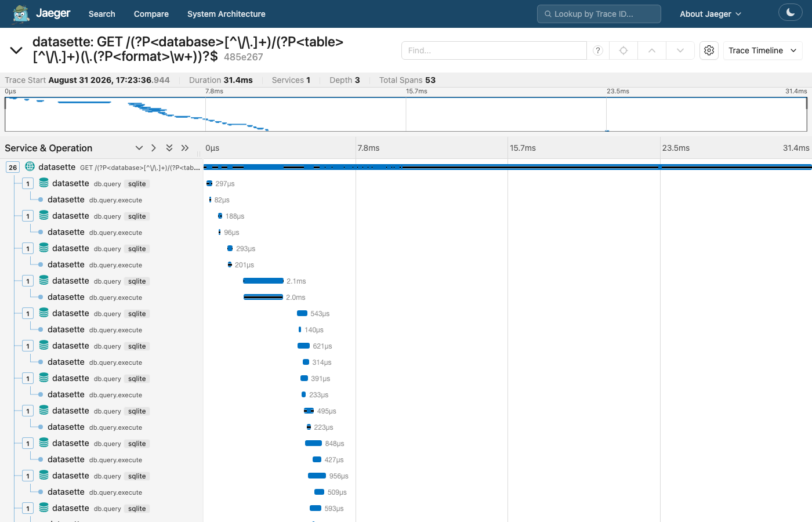Expand one level chevron-right icon
812x522 pixels.
coord(154,148)
